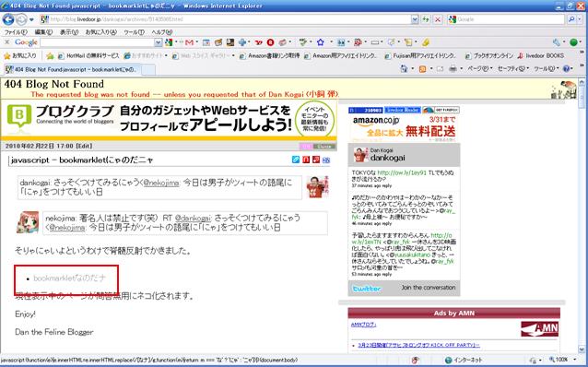Screen dimensions: 588x367
Task: Open the ページ(P) dropdown menu
Action: tap(479, 68)
